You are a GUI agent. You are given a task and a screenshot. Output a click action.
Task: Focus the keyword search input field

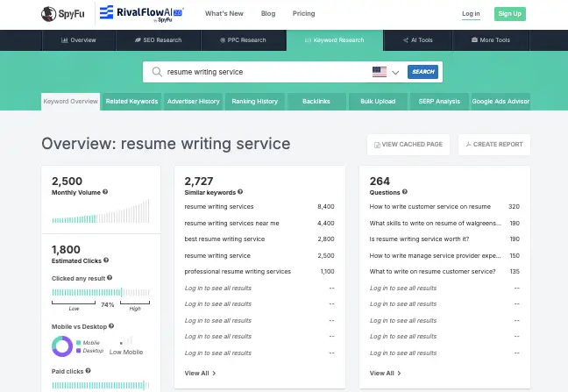266,72
